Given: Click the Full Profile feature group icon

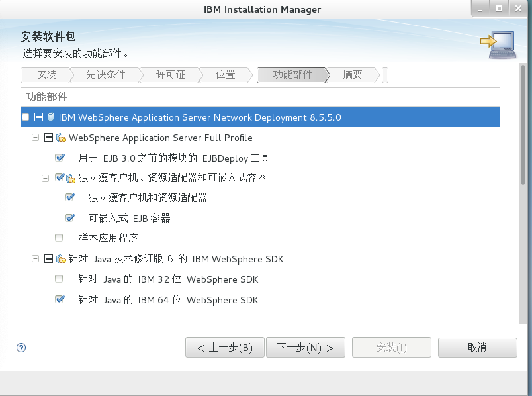Looking at the screenshot, I should (61, 138).
